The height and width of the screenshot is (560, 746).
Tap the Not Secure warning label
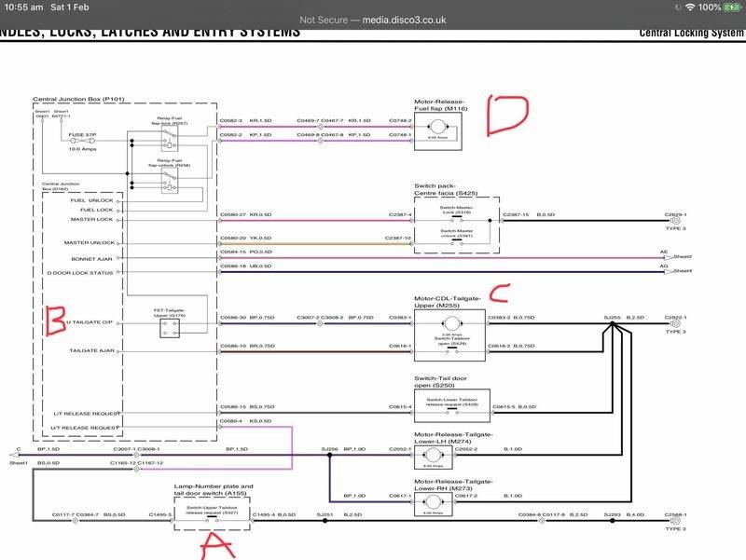coord(324,20)
